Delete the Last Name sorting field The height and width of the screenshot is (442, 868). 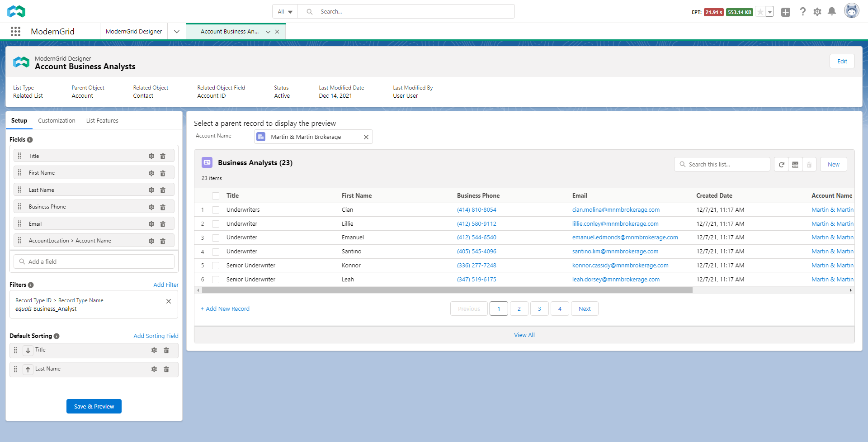coord(166,369)
